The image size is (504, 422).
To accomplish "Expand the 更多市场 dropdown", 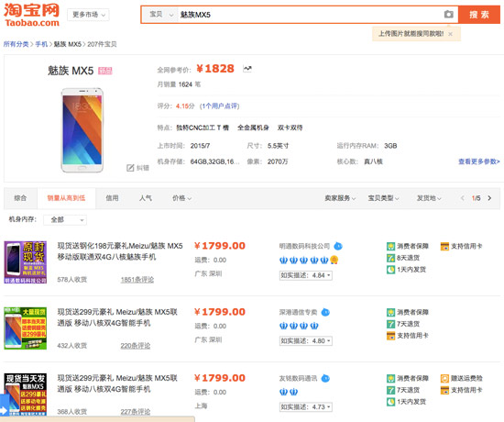I will tap(88, 15).
